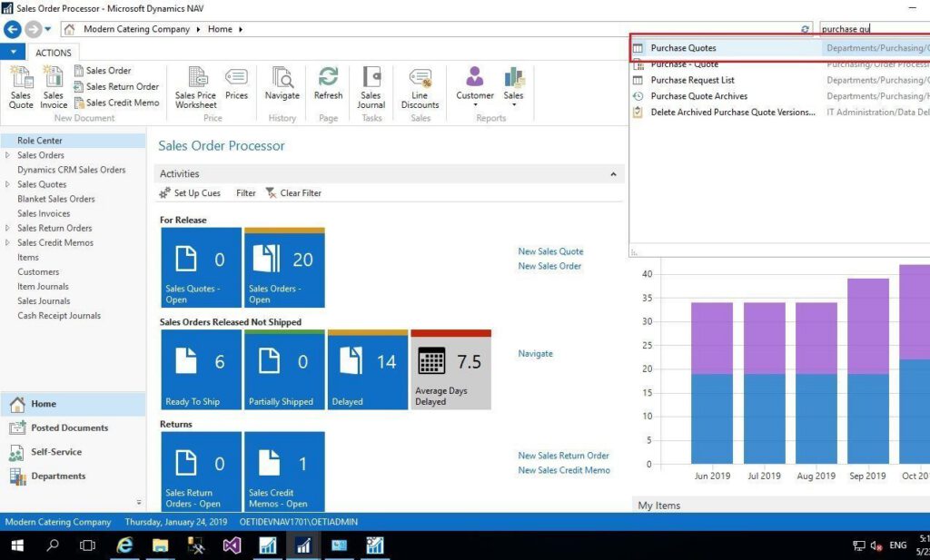Open the Sales Journal task

click(371, 87)
